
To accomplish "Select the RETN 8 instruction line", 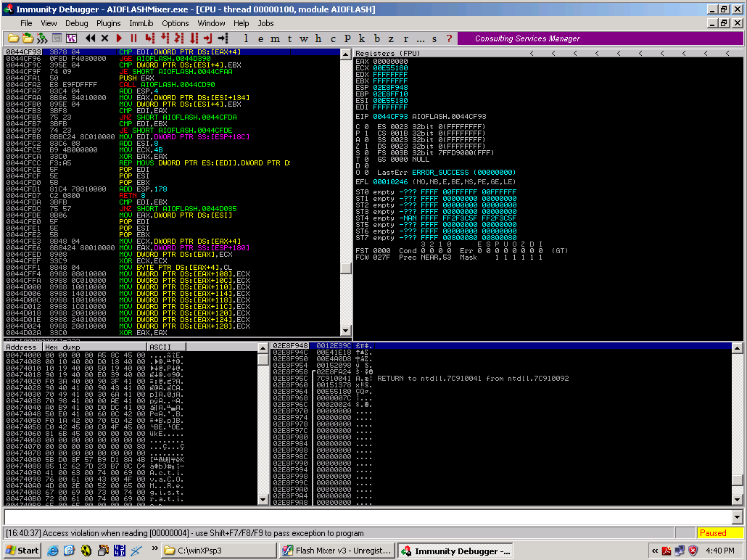I will tap(171, 195).
